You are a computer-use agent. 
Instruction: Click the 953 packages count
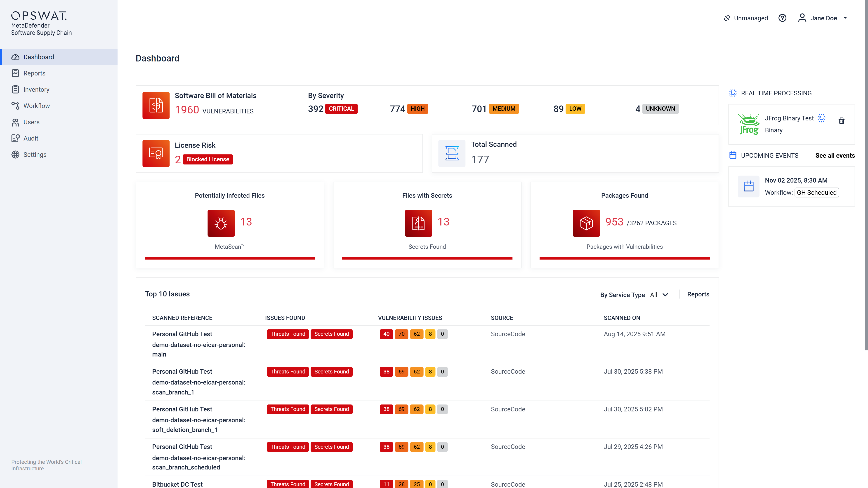pyautogui.click(x=614, y=222)
